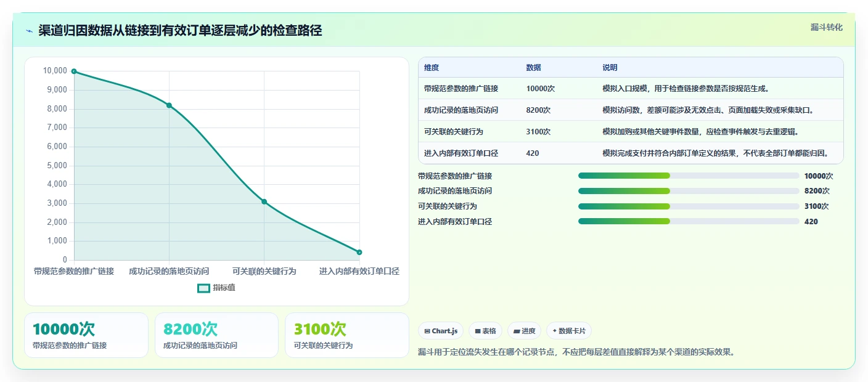Click chart data point for 进入内部有效订单口径
The image size is (868, 382).
(359, 252)
